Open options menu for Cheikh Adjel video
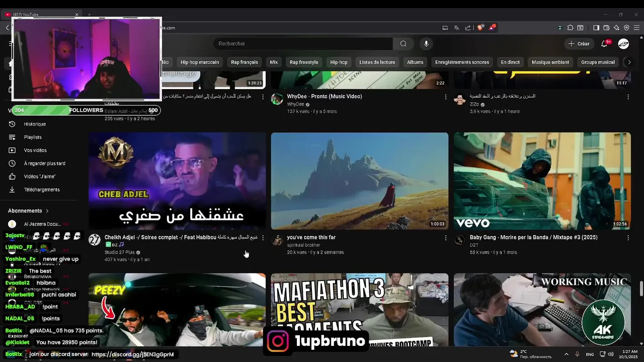The height and width of the screenshot is (362, 644). pyautogui.click(x=263, y=238)
